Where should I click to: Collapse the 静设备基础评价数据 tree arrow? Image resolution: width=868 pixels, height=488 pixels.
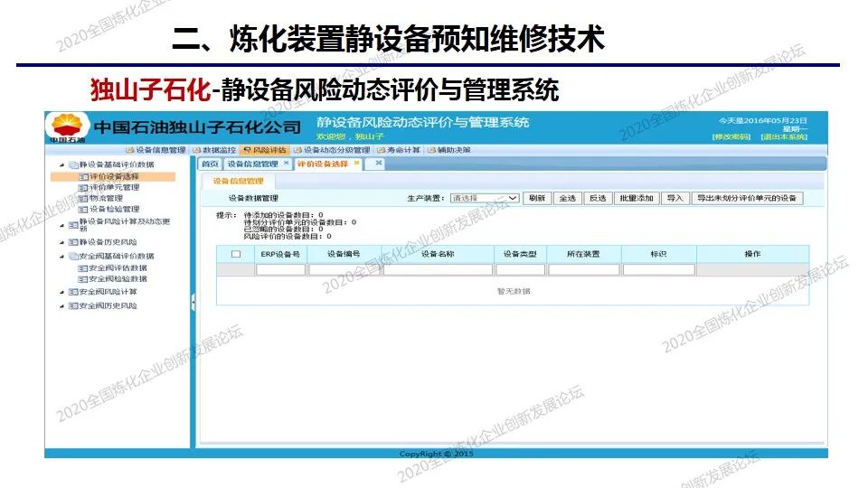tap(62, 164)
